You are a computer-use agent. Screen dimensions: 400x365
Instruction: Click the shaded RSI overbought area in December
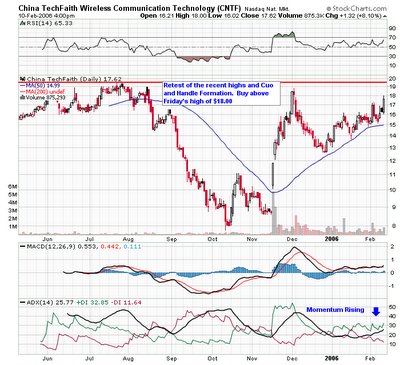coord(284,35)
